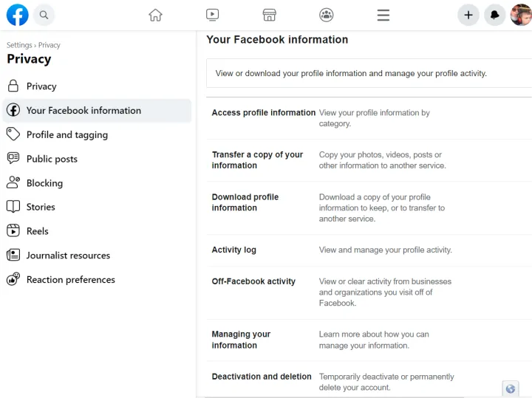Open Public posts settings
Image resolution: width=532 pixels, height=398 pixels.
click(x=52, y=159)
